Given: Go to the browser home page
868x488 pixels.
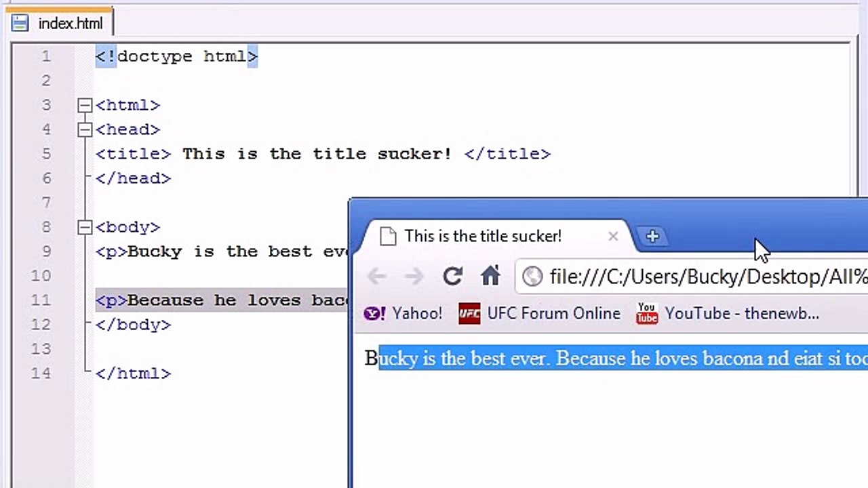Looking at the screenshot, I should 490,276.
